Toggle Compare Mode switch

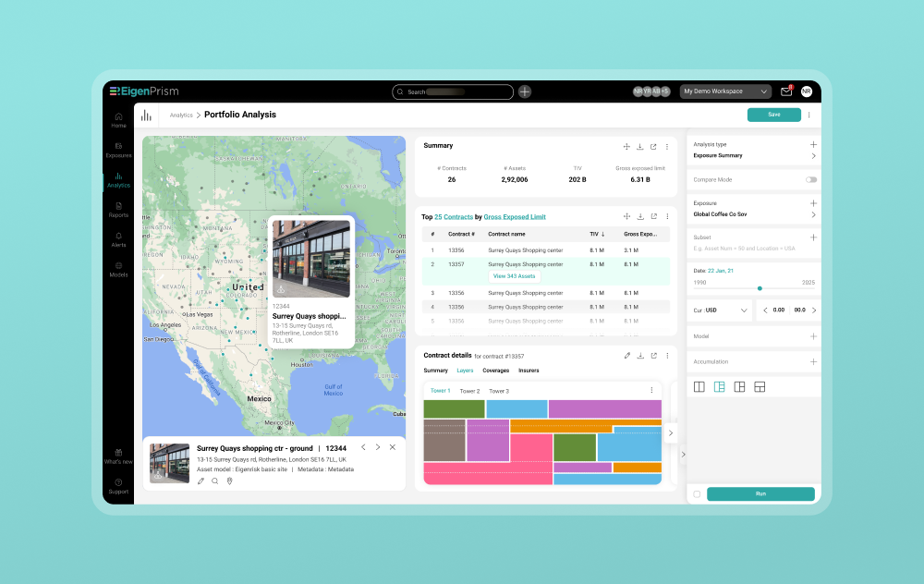[810, 179]
